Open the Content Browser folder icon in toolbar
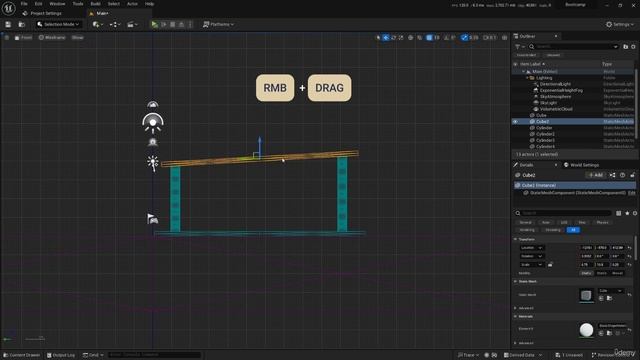640x360 pixels. (x=22, y=24)
